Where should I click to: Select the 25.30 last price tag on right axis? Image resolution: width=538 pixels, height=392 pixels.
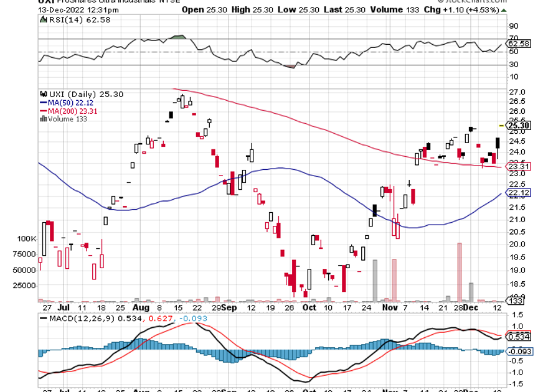(520, 126)
